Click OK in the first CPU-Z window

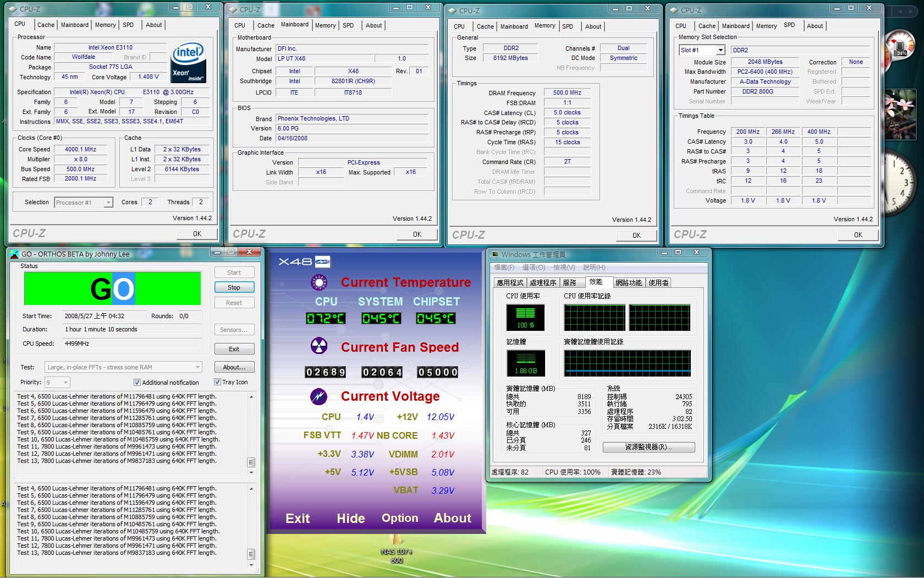(x=197, y=234)
